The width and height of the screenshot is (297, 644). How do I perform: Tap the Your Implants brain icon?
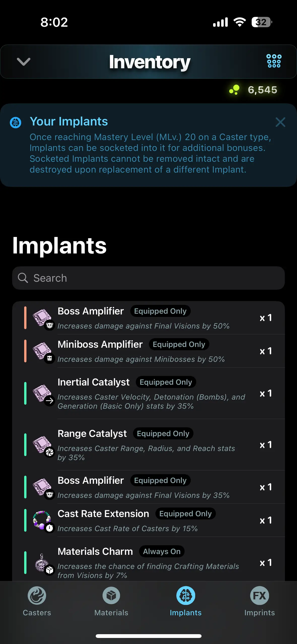click(16, 123)
